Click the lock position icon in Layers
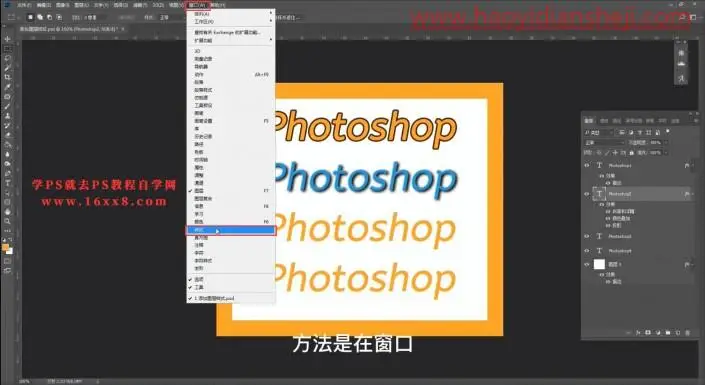The height and width of the screenshot is (385, 705). pos(615,153)
